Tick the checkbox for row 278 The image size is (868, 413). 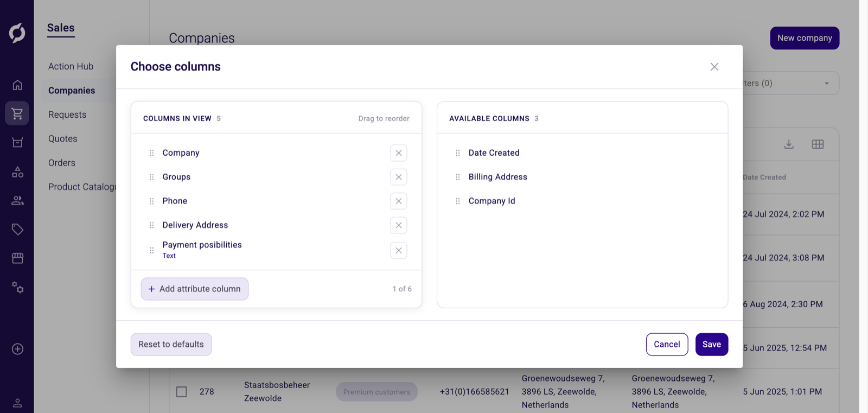[182, 392]
